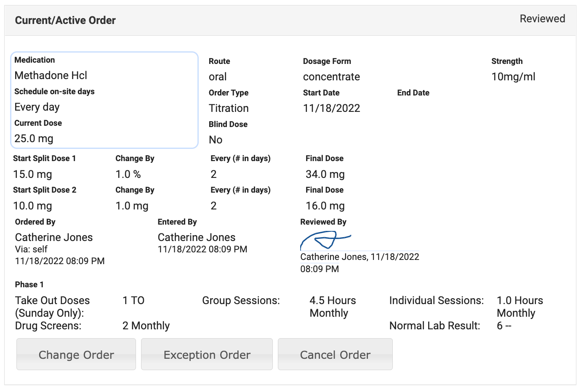Select the Final Dose 34.0 mg value
The image size is (581, 392).
point(325,174)
